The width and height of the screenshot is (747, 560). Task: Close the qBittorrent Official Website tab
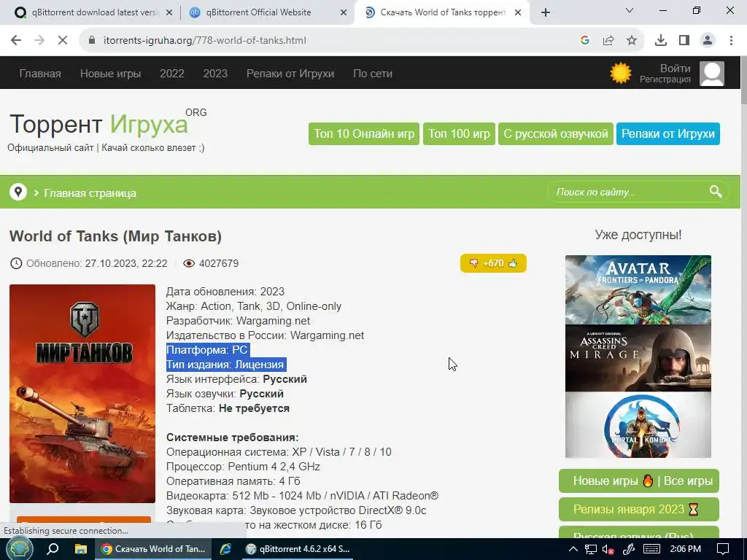point(344,12)
